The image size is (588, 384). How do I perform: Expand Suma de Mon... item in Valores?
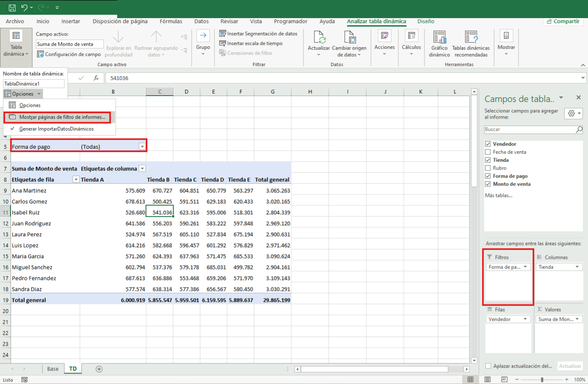tap(577, 319)
